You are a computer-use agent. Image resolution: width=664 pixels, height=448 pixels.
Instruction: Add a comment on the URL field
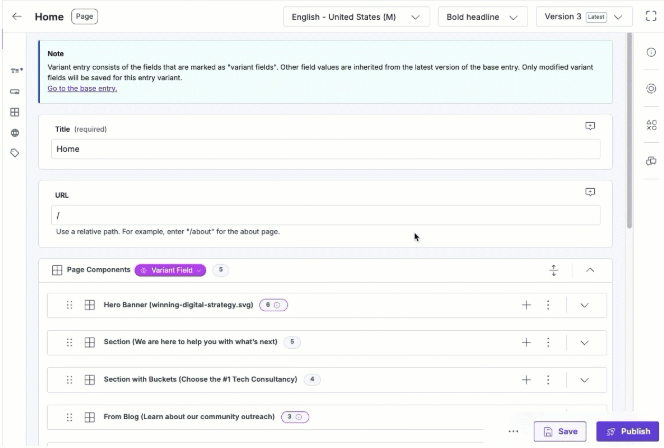click(x=590, y=192)
